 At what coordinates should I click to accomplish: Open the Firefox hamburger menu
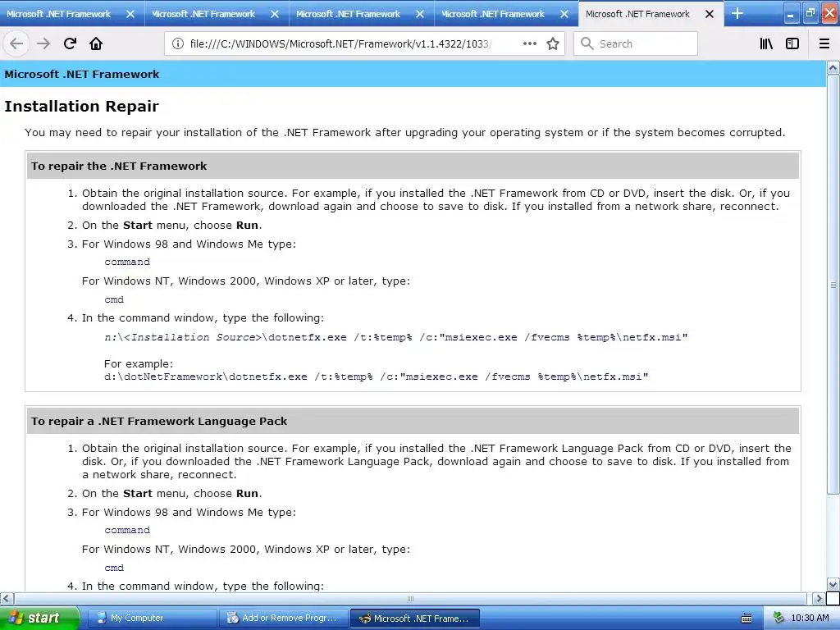[x=824, y=43]
